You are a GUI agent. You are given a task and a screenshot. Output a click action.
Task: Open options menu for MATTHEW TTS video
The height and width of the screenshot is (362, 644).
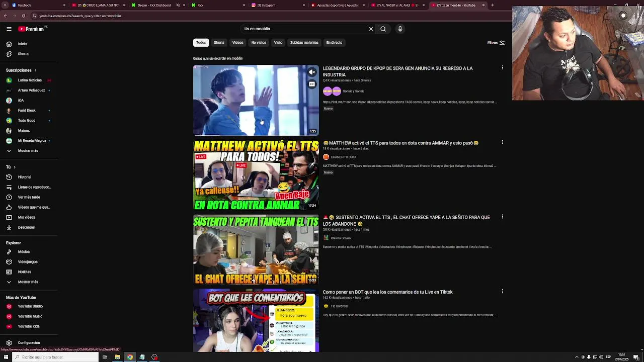(502, 142)
